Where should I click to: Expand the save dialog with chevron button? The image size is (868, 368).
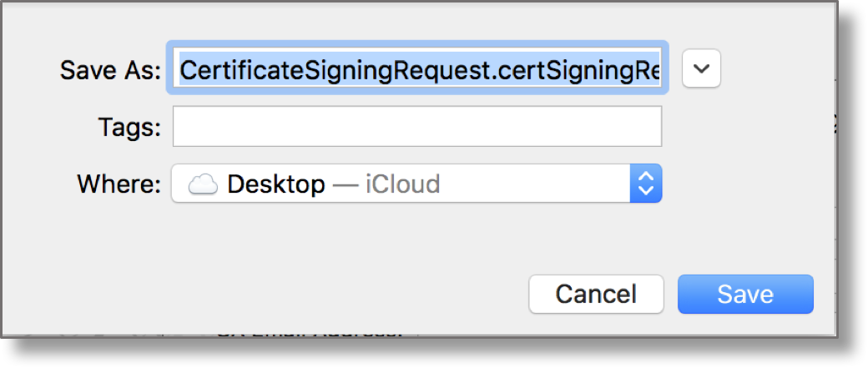click(x=701, y=69)
